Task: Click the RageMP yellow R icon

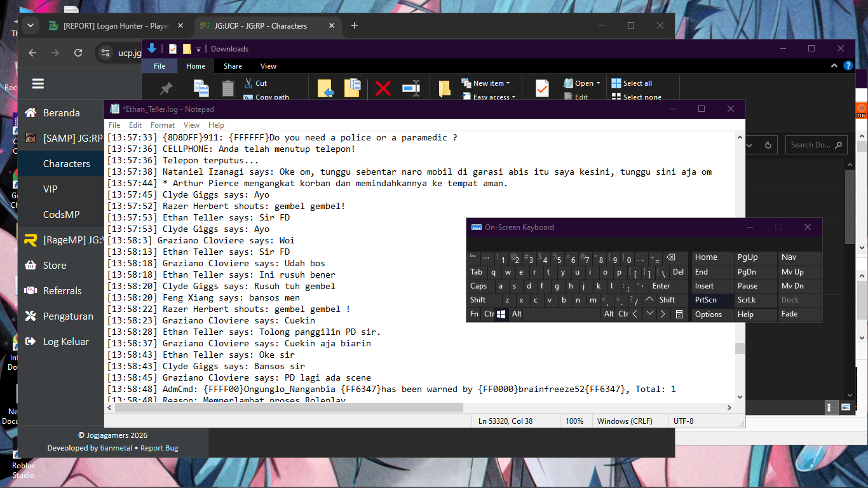Action: tap(30, 240)
